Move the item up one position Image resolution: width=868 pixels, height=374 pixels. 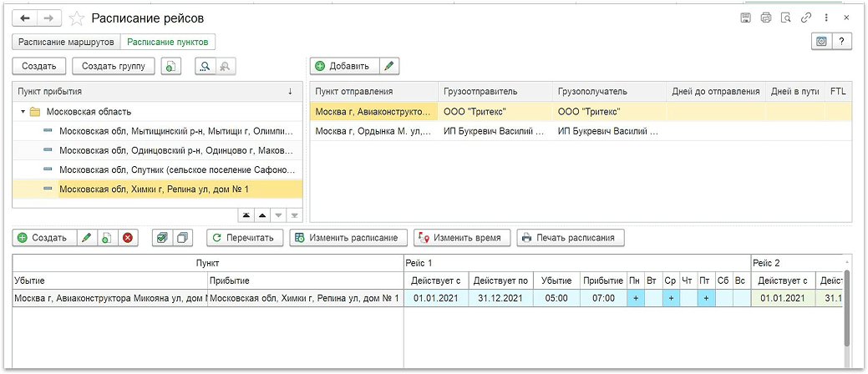[262, 215]
